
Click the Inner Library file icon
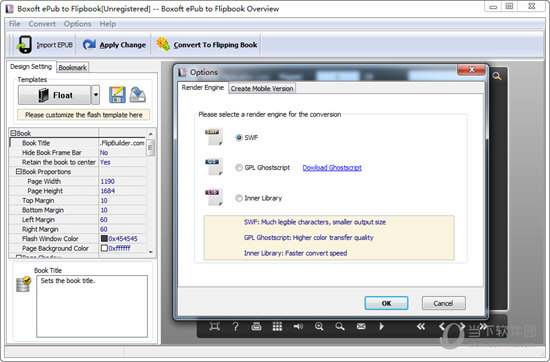(x=213, y=197)
